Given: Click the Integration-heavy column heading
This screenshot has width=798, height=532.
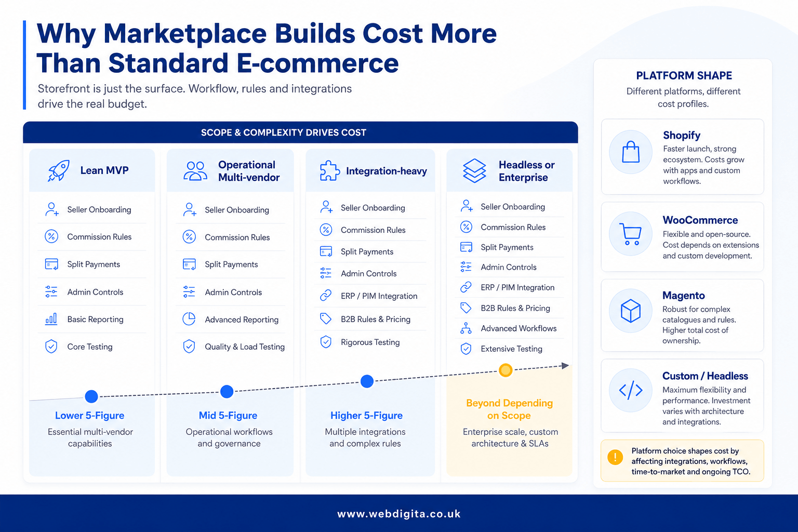Looking at the screenshot, I should pos(387,171).
